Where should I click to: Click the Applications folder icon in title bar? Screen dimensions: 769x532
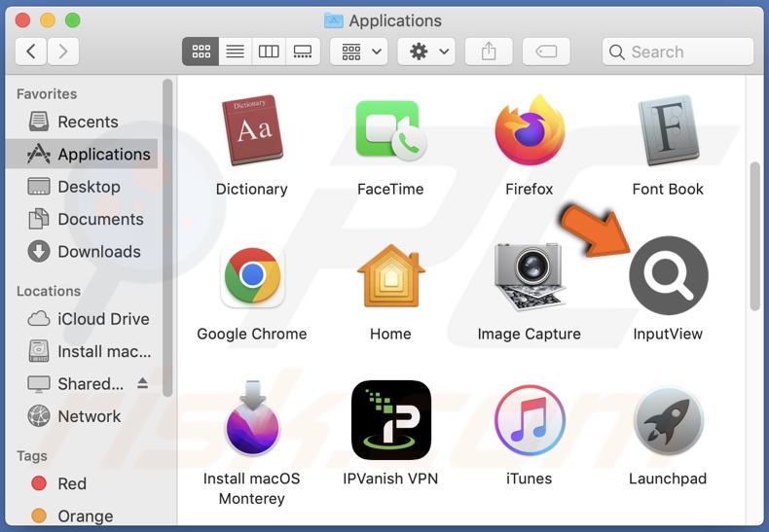(334, 20)
